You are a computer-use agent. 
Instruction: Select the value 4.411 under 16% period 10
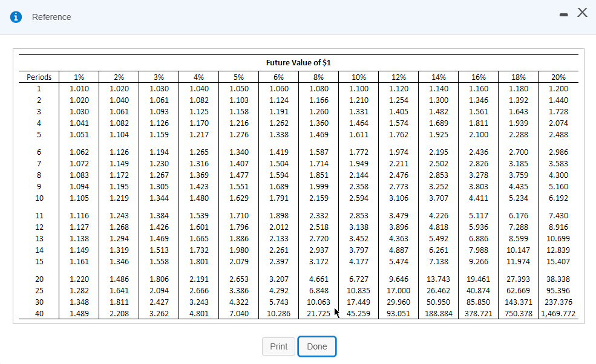click(478, 197)
